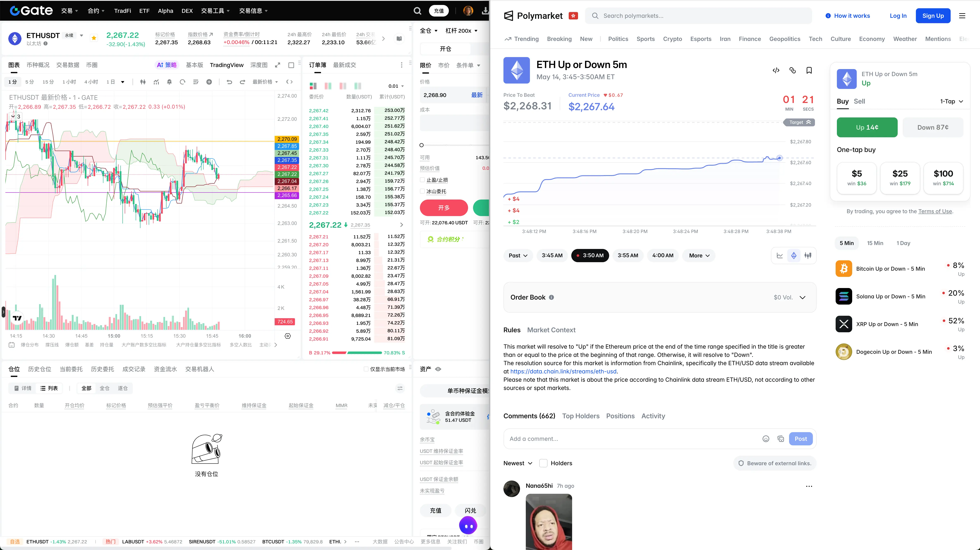Screen dimensions: 980x550
Task: Select the 市价 order tab
Action: (x=444, y=65)
